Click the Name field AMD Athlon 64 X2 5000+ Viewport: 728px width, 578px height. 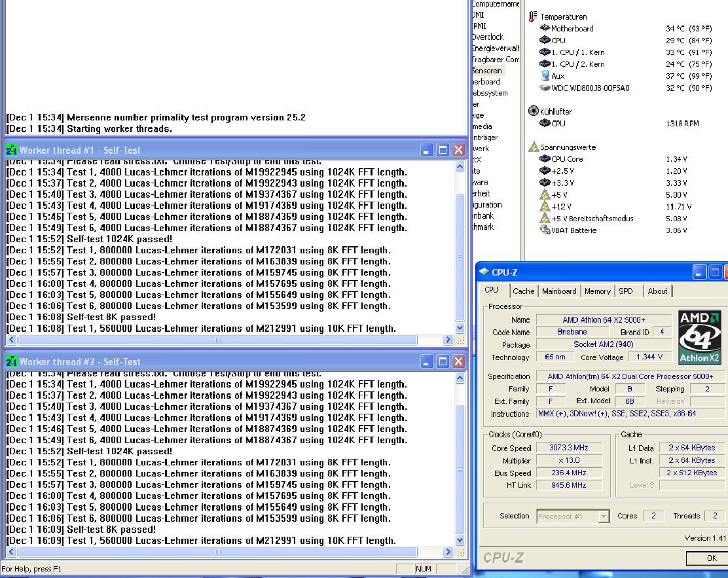[604, 319]
